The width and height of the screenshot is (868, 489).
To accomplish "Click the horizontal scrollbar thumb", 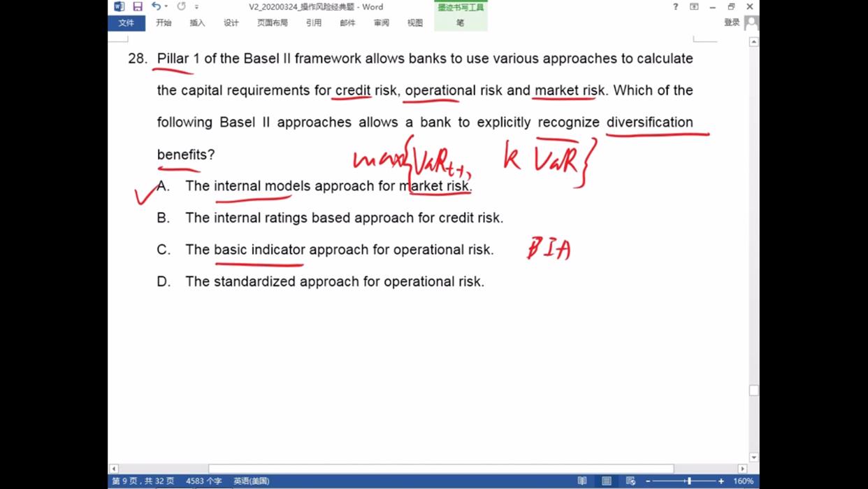I will coord(441,469).
